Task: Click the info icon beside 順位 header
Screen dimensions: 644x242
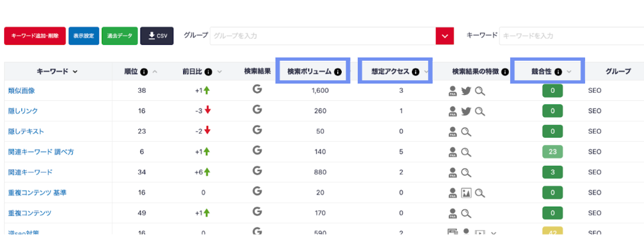Action: tap(144, 72)
